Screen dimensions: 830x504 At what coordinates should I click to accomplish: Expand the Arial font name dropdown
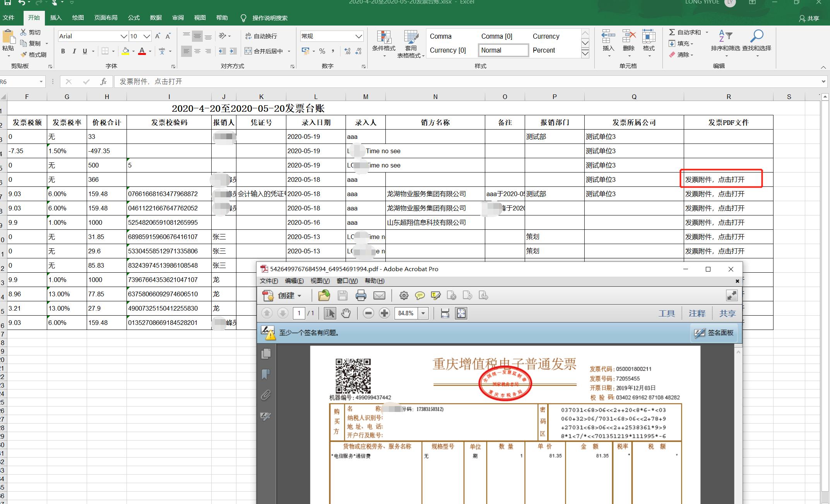[124, 36]
